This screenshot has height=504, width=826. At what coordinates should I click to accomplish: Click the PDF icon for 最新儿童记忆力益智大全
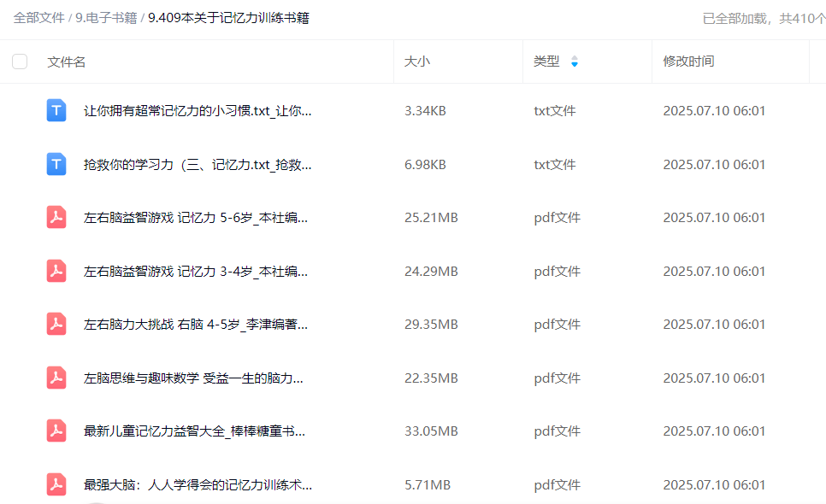coord(56,431)
